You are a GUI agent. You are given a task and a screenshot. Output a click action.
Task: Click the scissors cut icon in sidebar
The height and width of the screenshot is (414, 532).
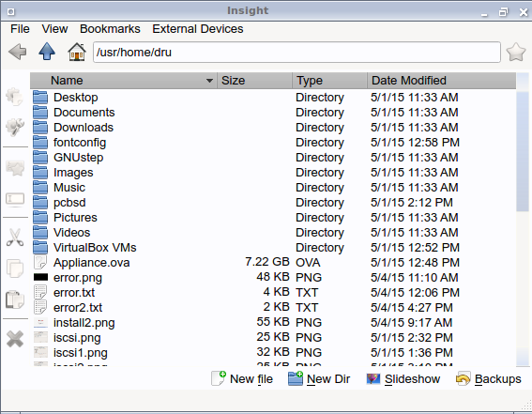pos(15,237)
